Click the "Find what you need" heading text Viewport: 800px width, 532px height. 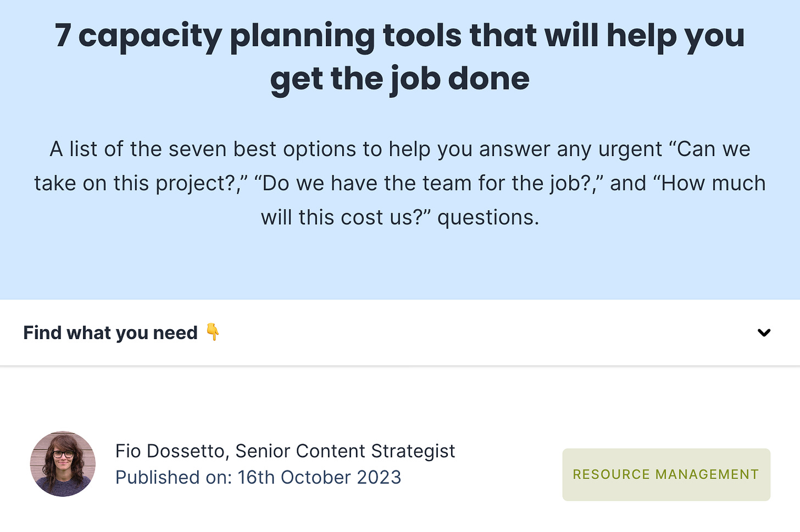click(110, 333)
